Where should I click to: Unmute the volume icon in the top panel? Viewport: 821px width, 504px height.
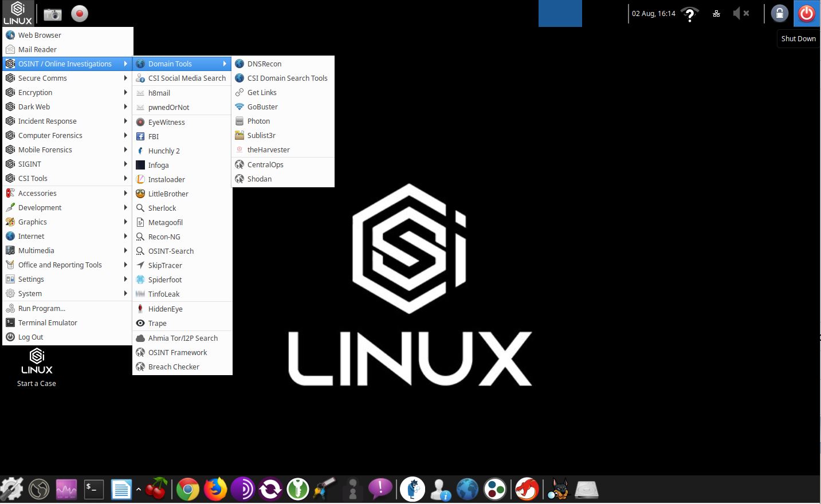[x=741, y=13]
